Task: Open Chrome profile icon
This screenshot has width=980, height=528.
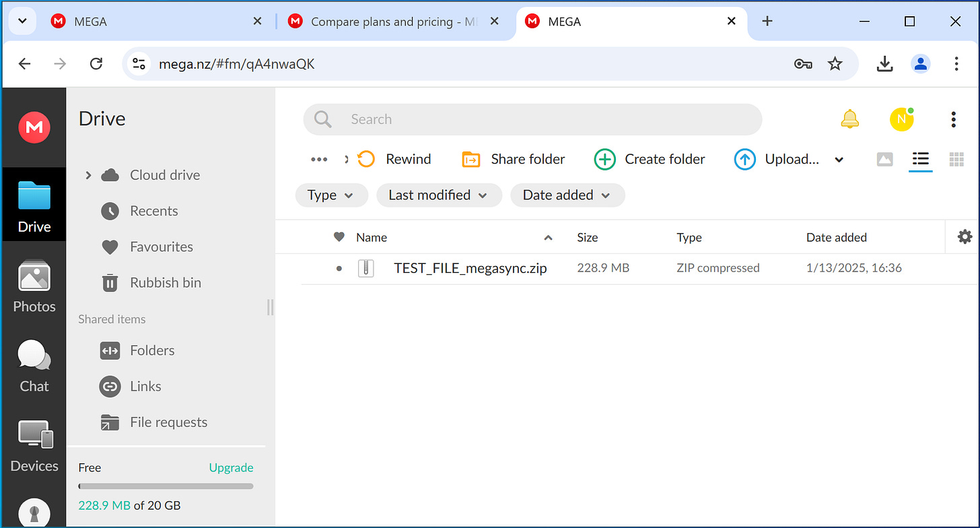Action: (x=920, y=64)
